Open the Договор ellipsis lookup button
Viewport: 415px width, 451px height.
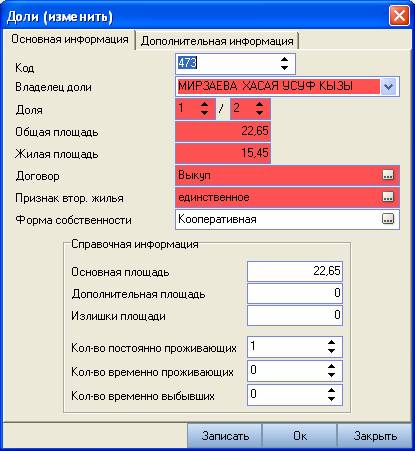388,175
